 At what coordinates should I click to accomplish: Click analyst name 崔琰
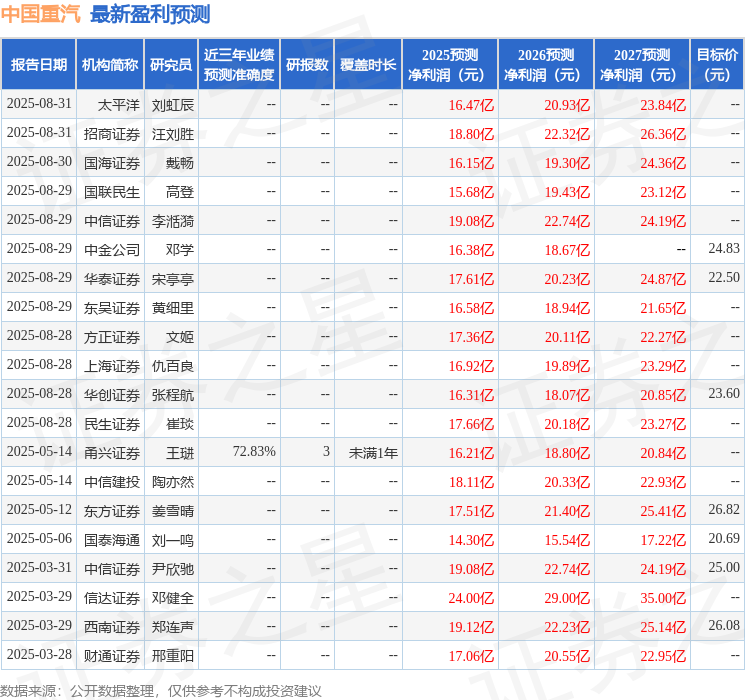[180, 424]
